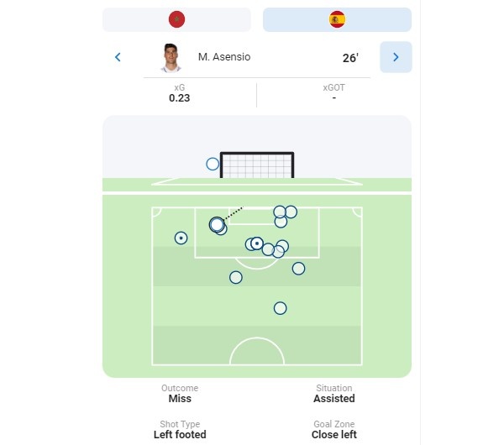Select the Morocco team tab
The height and width of the screenshot is (445, 504).
coord(176,19)
